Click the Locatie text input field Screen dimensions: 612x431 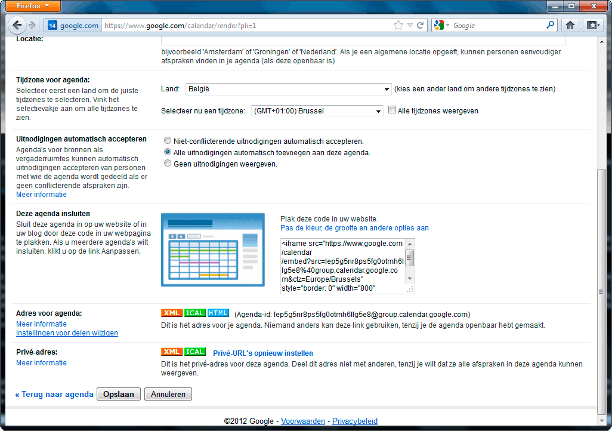click(363, 41)
